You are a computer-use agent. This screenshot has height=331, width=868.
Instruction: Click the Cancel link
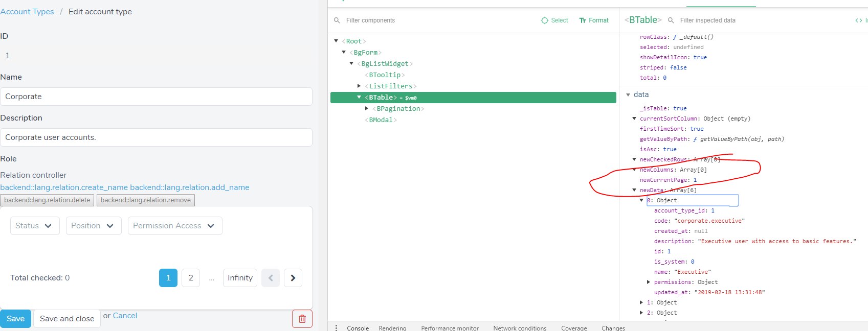click(x=125, y=316)
